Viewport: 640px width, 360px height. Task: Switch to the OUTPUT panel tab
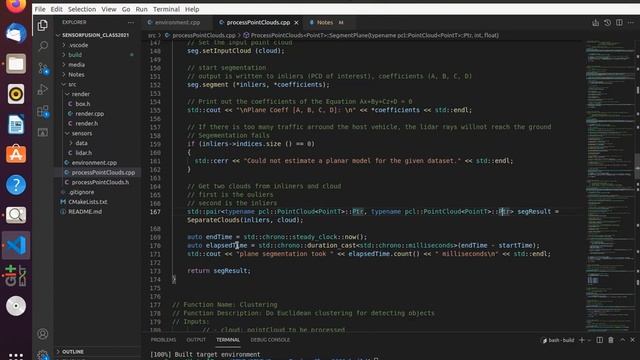[196, 340]
